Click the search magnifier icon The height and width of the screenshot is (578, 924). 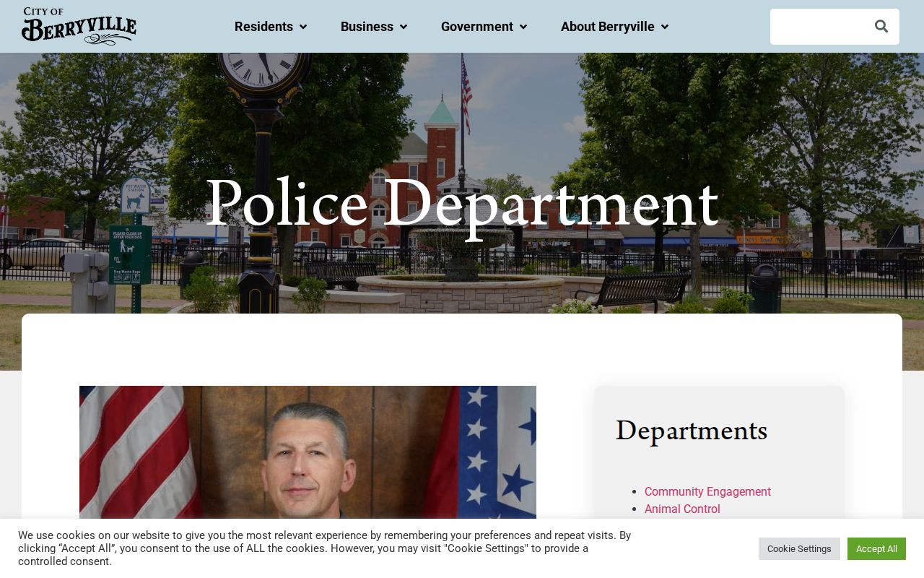click(881, 27)
